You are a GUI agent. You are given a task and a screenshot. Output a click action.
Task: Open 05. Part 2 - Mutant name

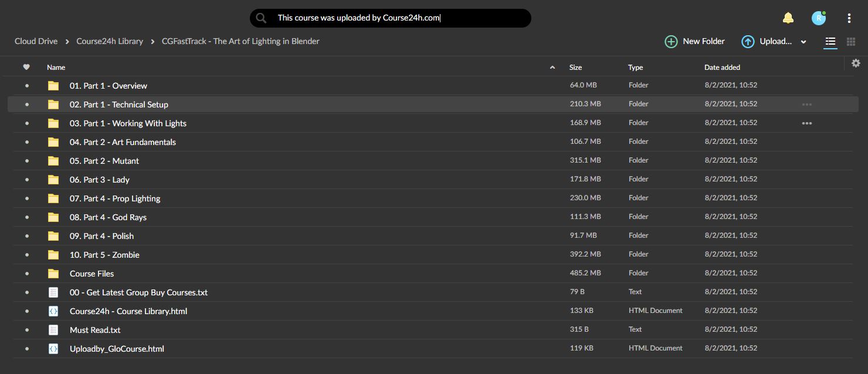[104, 161]
